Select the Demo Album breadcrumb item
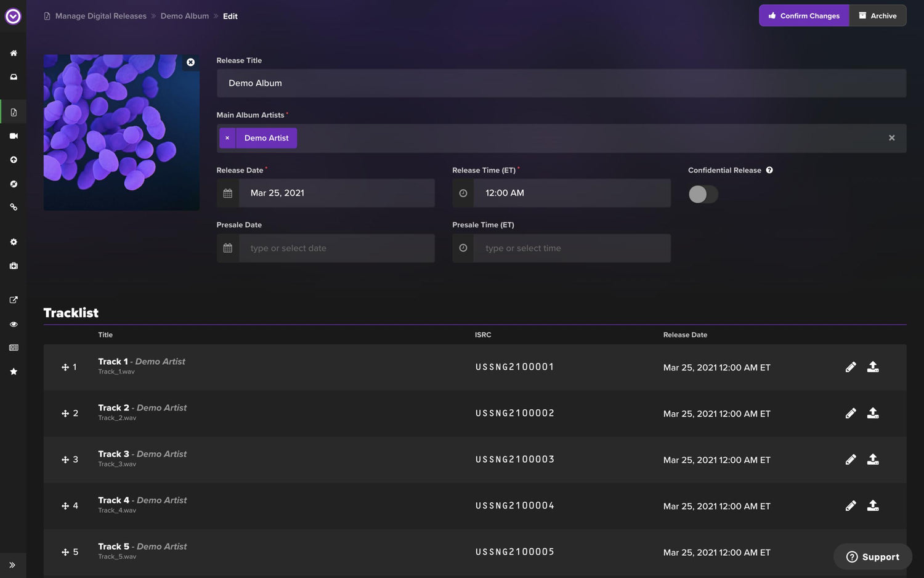The image size is (924, 578). tap(185, 15)
